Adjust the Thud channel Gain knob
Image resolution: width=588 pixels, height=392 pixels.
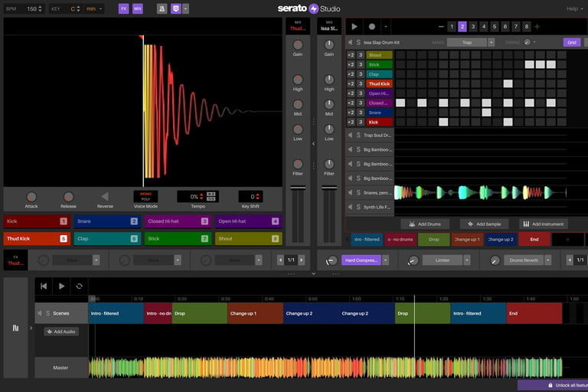coord(298,44)
